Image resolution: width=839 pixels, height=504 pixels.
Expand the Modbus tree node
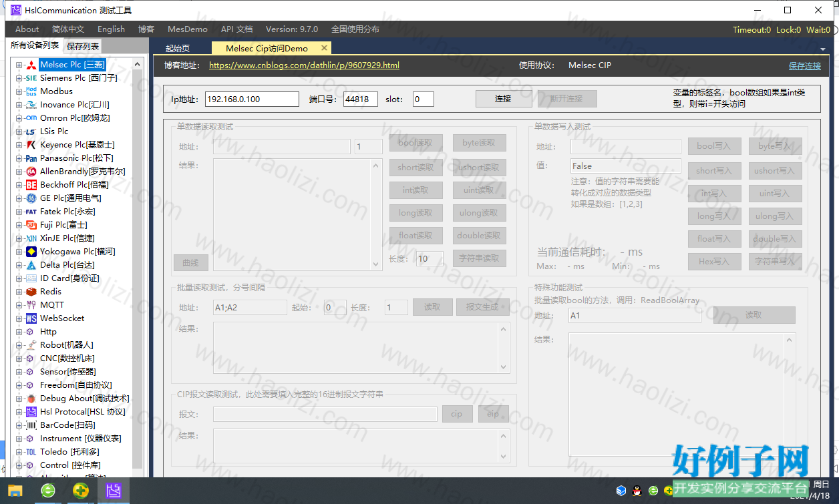point(19,91)
